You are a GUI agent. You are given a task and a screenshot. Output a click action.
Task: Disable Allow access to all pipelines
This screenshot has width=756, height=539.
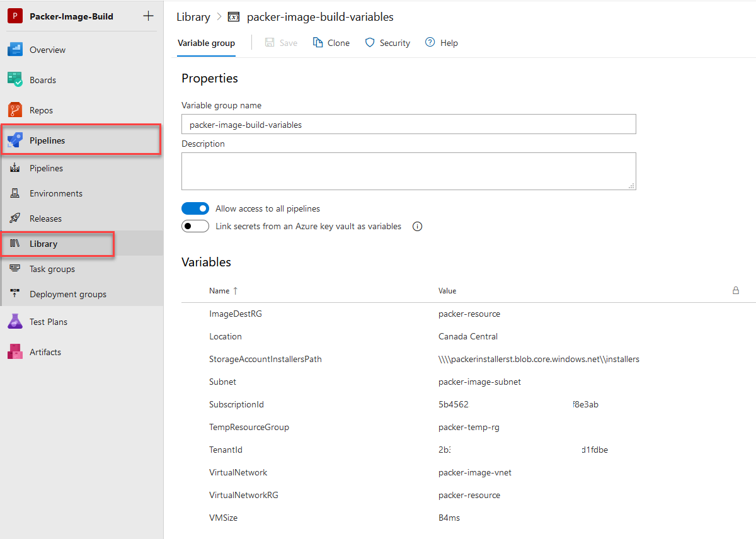click(195, 208)
